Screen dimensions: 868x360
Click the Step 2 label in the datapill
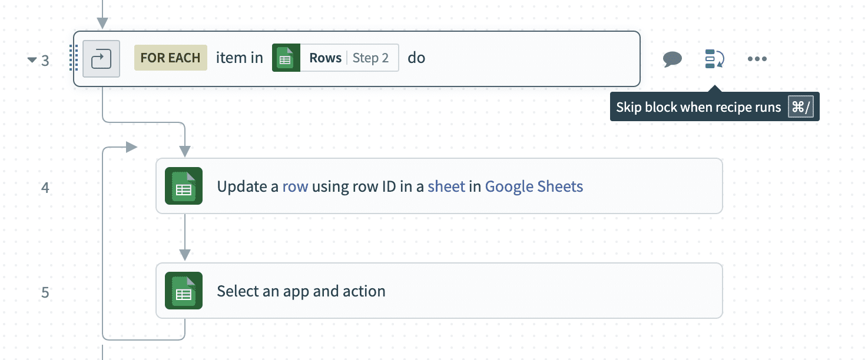pos(370,58)
